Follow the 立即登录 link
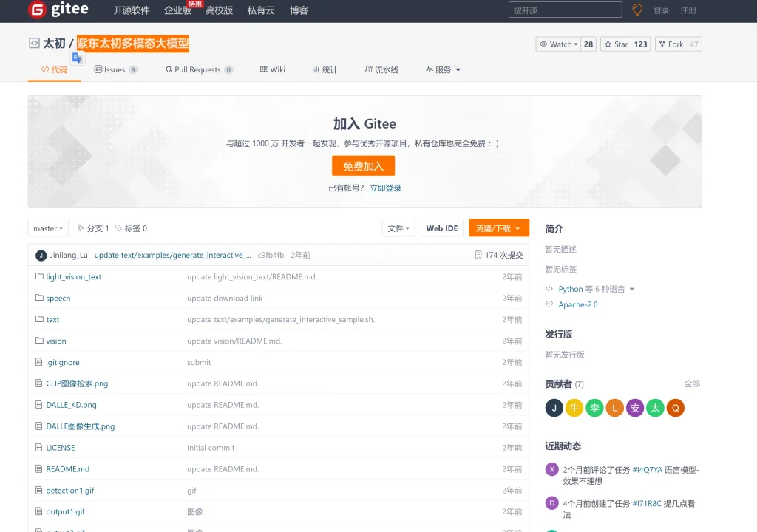The image size is (757, 532). coord(385,187)
